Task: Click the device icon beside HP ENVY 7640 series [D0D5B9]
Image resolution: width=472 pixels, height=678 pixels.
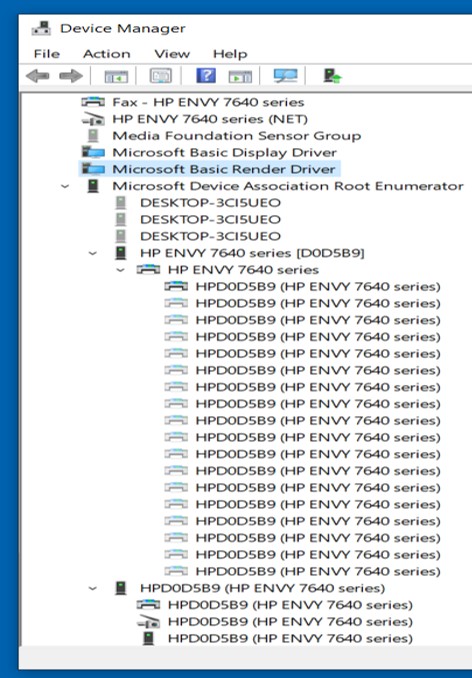Action: click(121, 253)
